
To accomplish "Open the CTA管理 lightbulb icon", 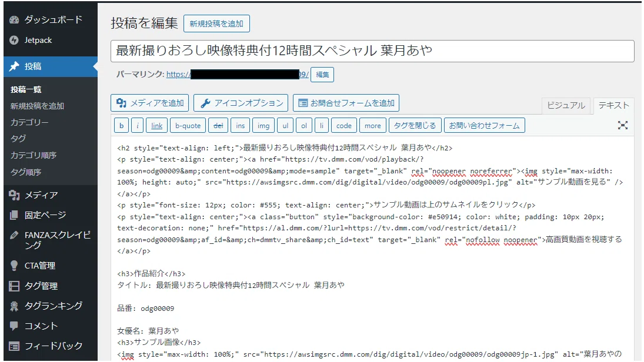I will click(x=14, y=266).
